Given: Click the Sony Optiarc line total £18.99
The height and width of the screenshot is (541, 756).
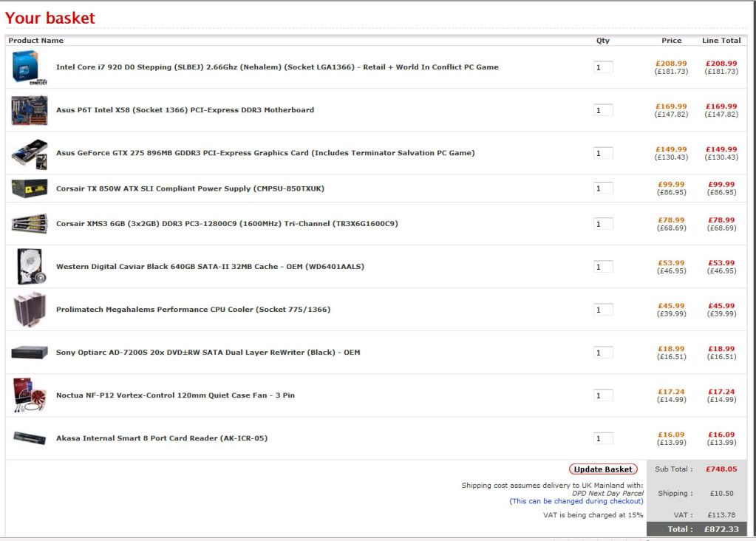Looking at the screenshot, I should (x=721, y=349).
